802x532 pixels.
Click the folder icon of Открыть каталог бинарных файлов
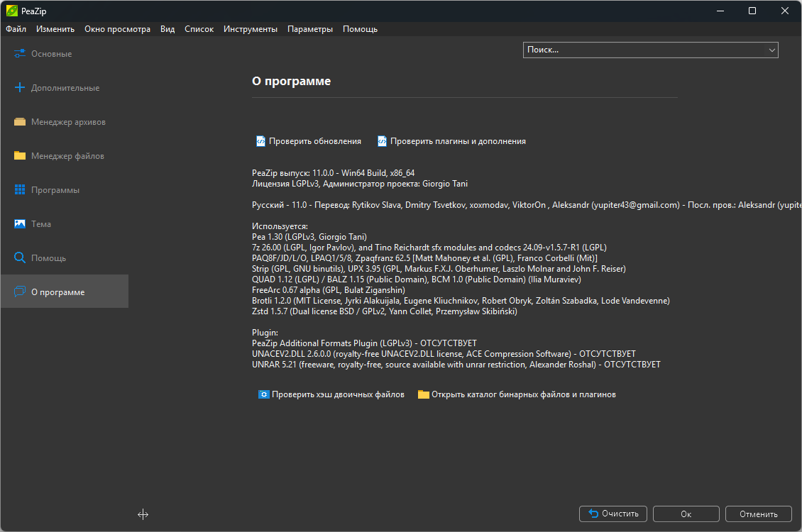coord(424,394)
